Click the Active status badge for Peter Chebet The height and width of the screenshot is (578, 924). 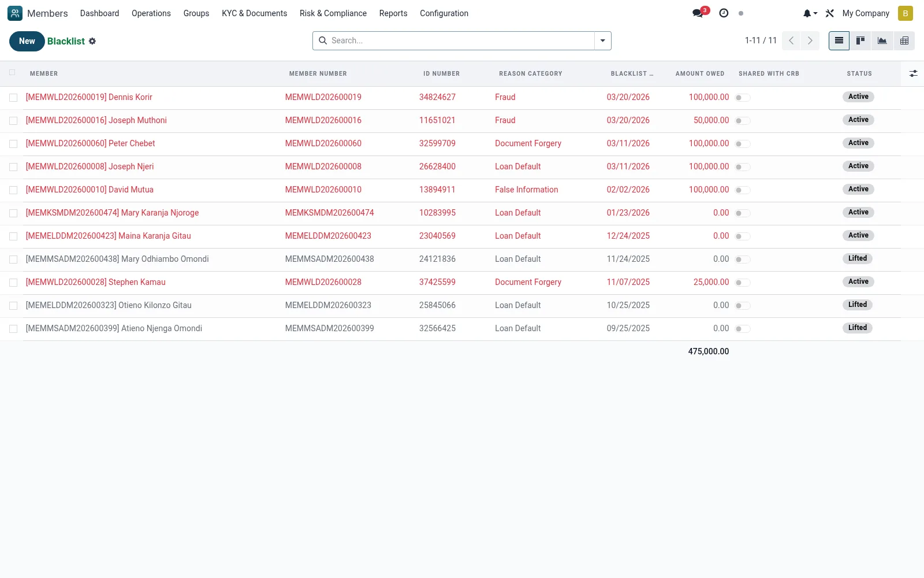(x=858, y=143)
